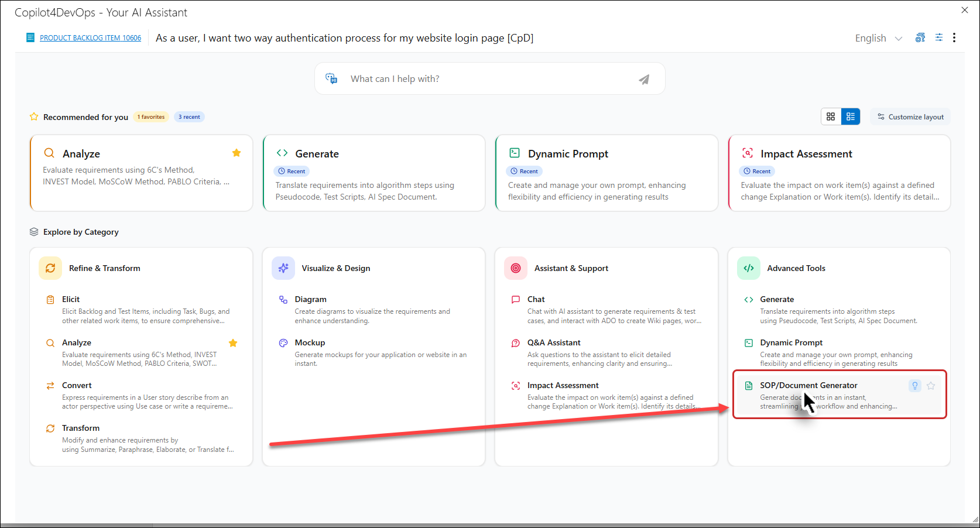Open the vertical three-dots more options menu
Image resolution: width=980 pixels, height=528 pixels.
tap(954, 37)
